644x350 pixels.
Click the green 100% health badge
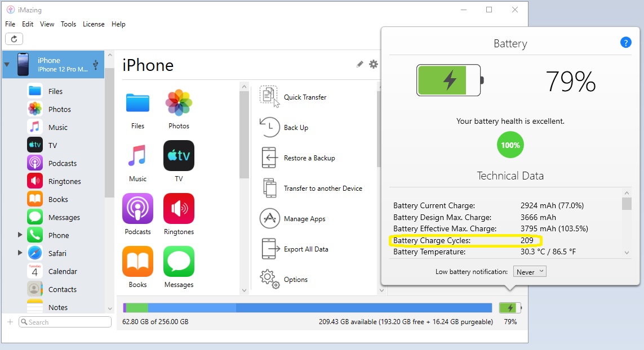click(510, 145)
